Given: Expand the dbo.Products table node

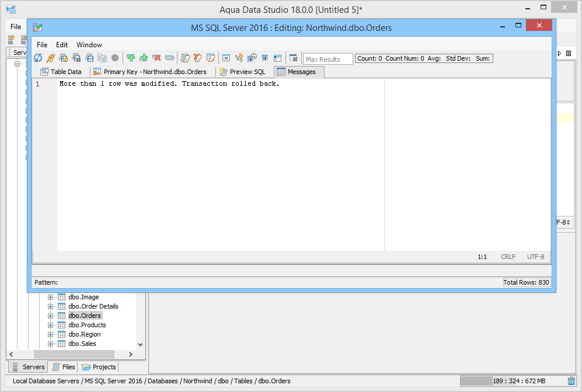Looking at the screenshot, I should [50, 325].
